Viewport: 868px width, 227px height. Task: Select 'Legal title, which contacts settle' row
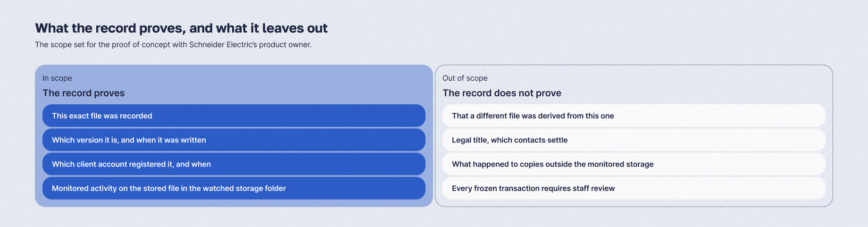point(634,140)
